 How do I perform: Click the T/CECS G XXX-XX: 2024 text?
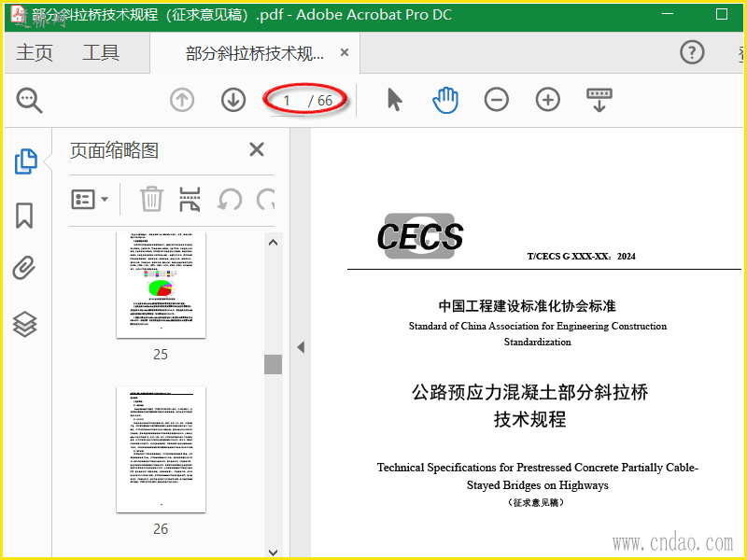click(581, 256)
